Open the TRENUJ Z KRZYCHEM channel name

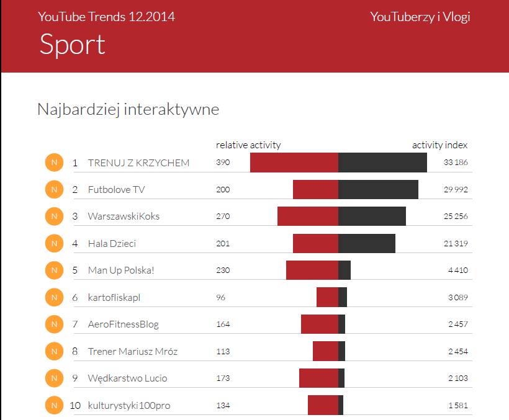138,163
